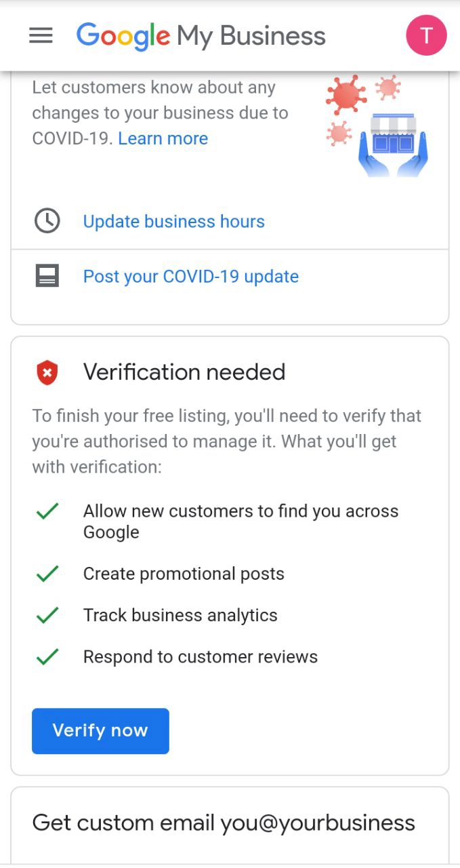
Task: Click Get custom email you@yourbusiness heading
Action: (x=224, y=823)
